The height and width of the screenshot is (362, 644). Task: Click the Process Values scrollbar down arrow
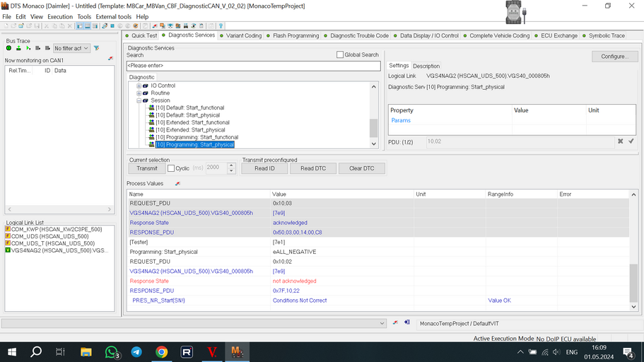pos(633,307)
